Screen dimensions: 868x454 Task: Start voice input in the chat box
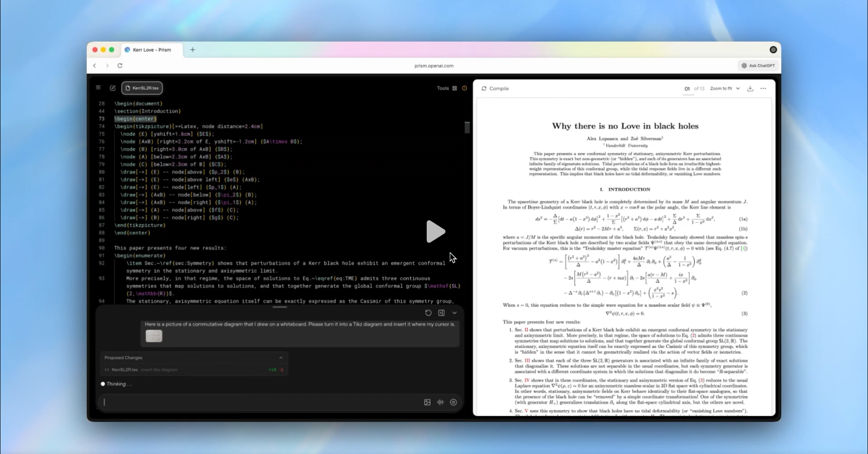click(x=440, y=402)
